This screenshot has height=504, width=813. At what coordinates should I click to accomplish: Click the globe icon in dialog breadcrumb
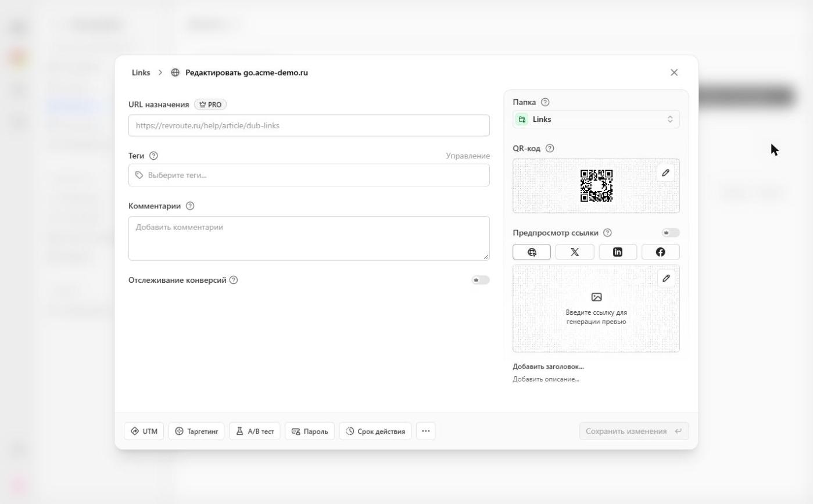175,73
